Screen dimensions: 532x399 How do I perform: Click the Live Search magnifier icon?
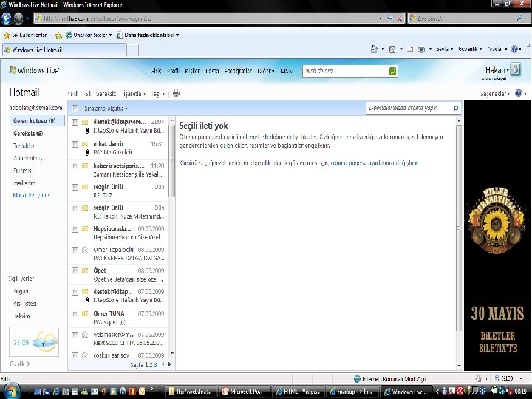pyautogui.click(x=519, y=18)
